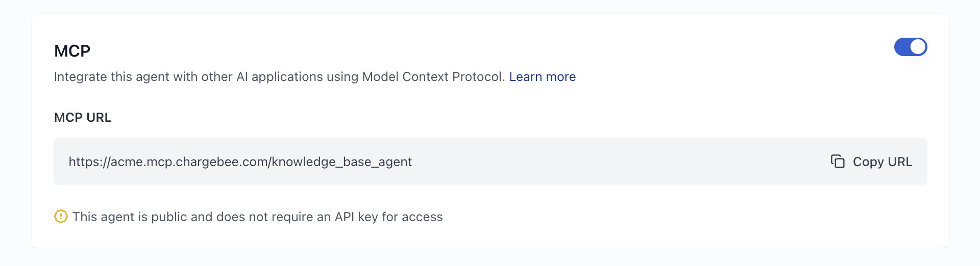Click the white knob of MCP switch
This screenshot has width=980, height=266.
coord(918,47)
